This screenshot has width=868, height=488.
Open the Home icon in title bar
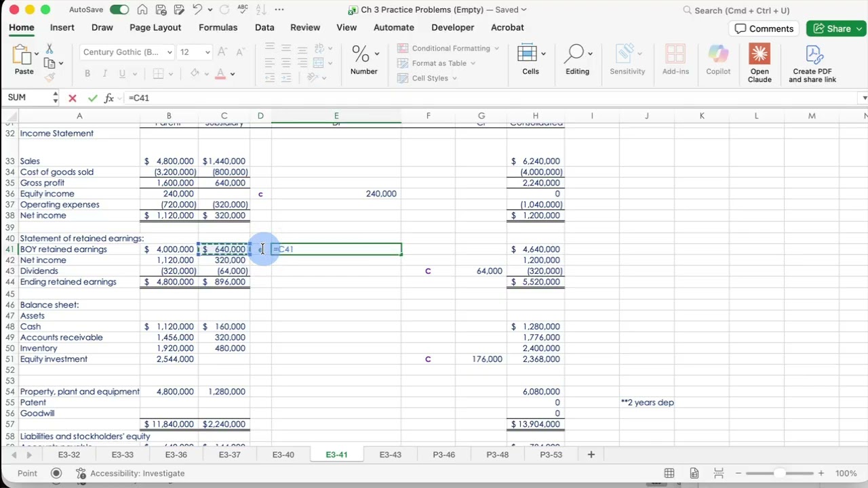(x=142, y=10)
